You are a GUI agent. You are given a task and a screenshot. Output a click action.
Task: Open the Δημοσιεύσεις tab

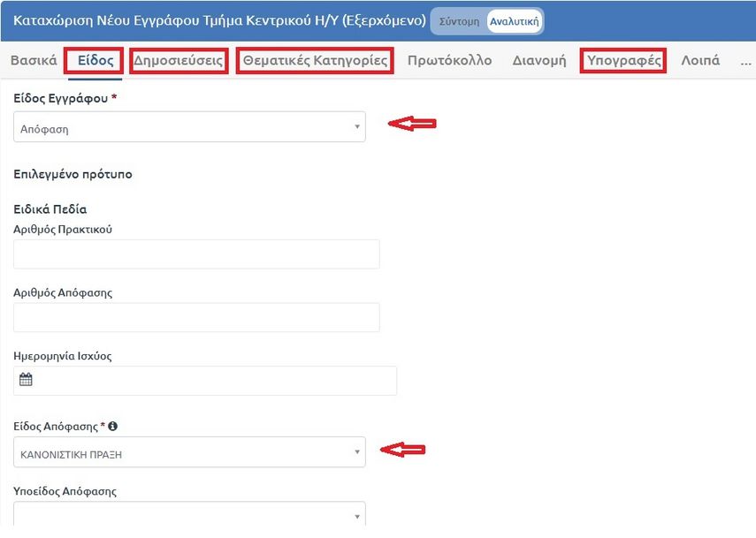coord(179,61)
